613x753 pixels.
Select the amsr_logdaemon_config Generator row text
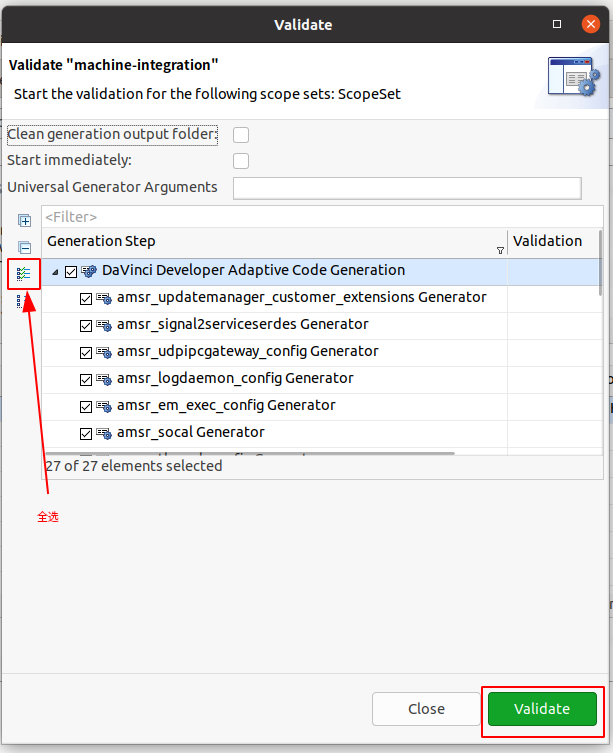pos(235,378)
